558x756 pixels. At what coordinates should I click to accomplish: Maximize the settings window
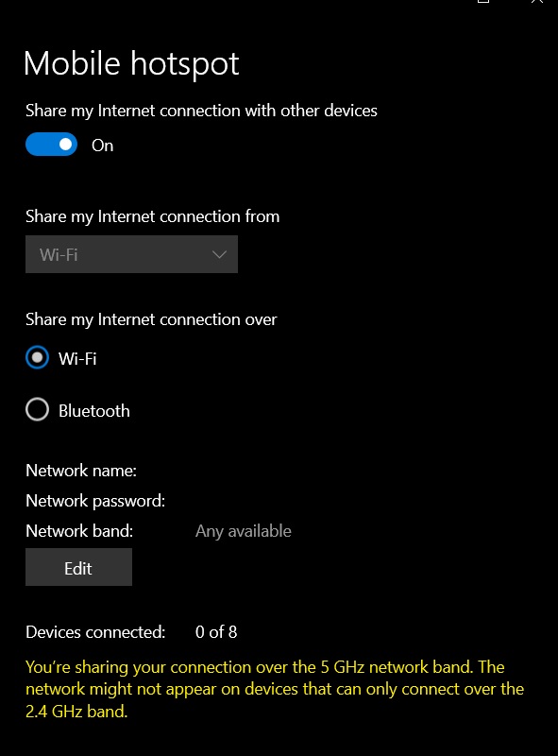[483, 2]
